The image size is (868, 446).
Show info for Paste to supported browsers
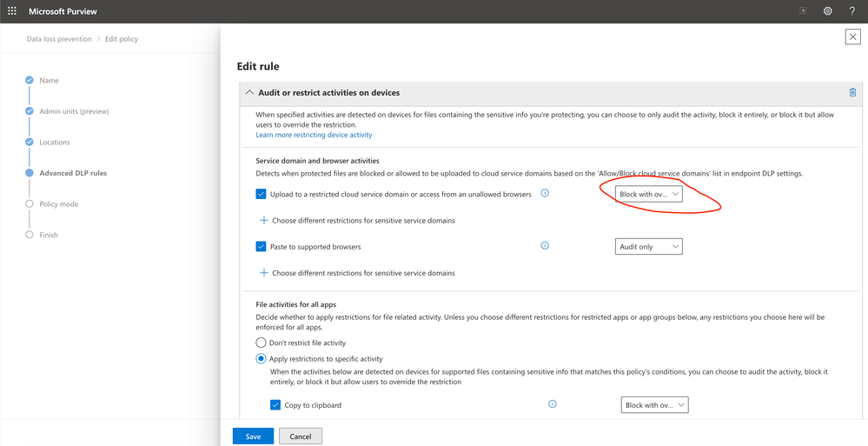[545, 246]
